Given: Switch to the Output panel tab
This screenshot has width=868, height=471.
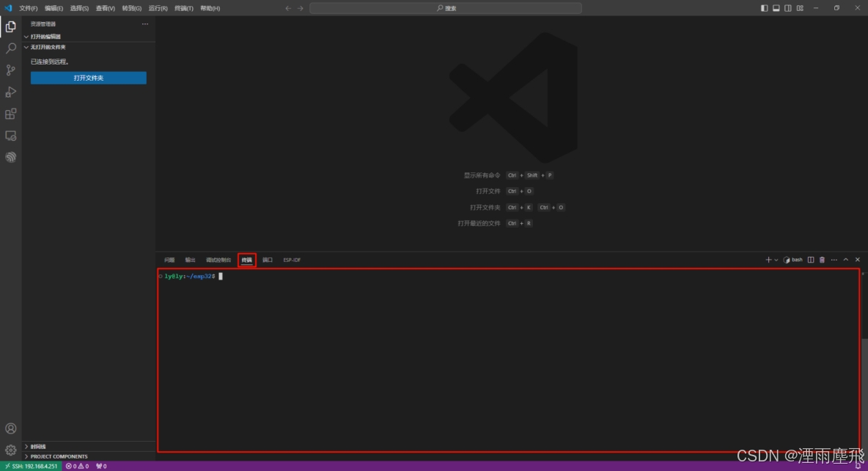Looking at the screenshot, I should (191, 260).
